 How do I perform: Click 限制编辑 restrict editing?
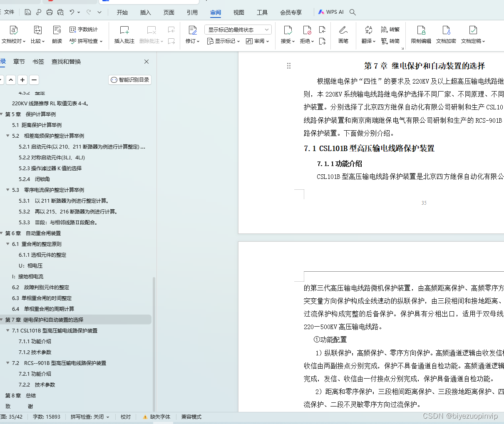(421, 34)
